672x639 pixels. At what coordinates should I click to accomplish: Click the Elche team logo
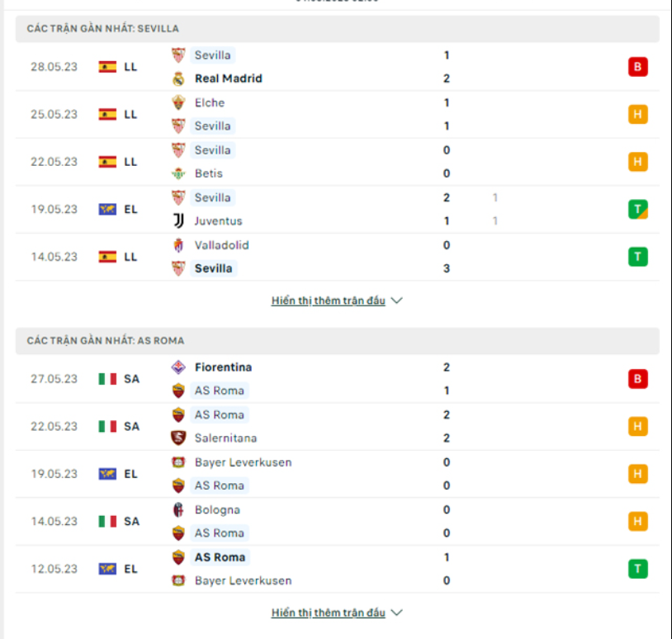[178, 102]
